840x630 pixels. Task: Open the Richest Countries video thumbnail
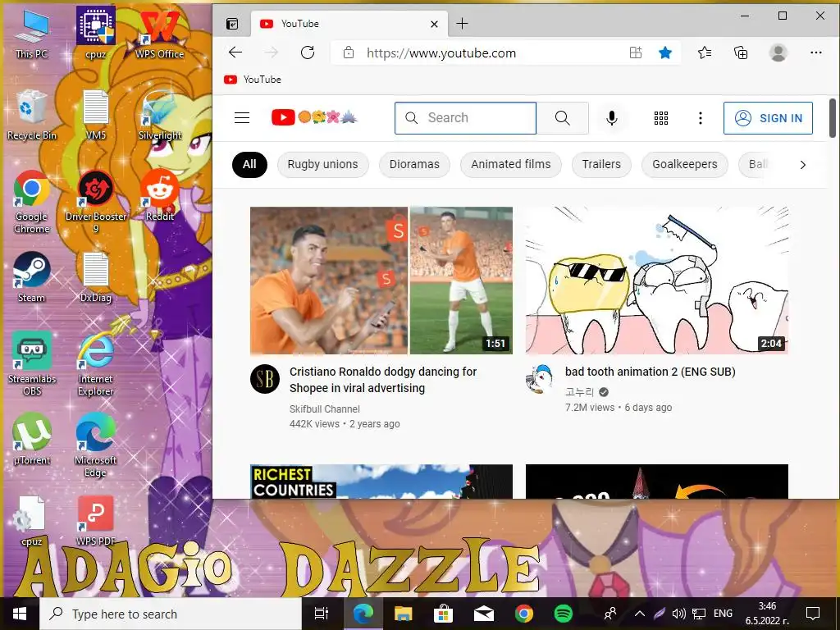click(x=381, y=481)
